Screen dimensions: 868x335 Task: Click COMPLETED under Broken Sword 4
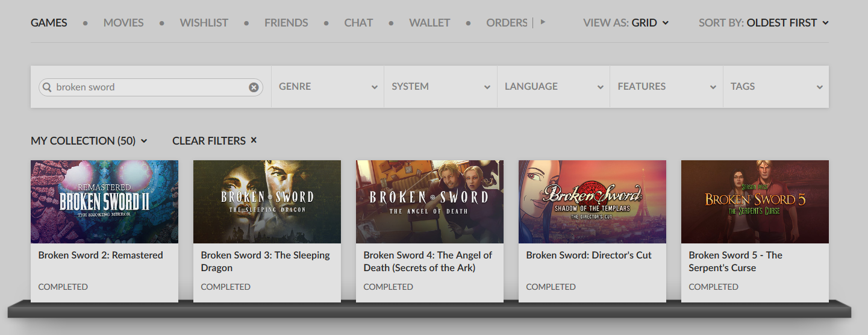(x=389, y=287)
